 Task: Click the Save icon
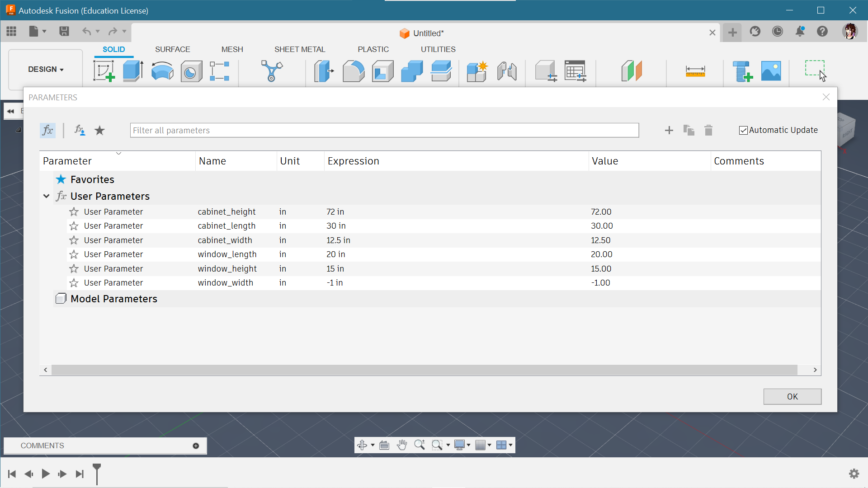[x=64, y=31]
